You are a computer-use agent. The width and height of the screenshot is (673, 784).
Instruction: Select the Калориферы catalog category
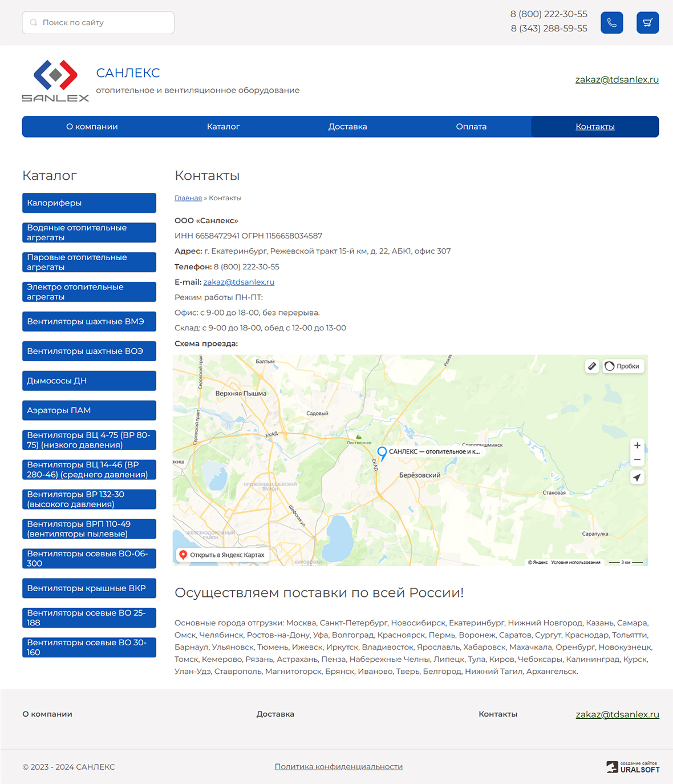click(89, 203)
